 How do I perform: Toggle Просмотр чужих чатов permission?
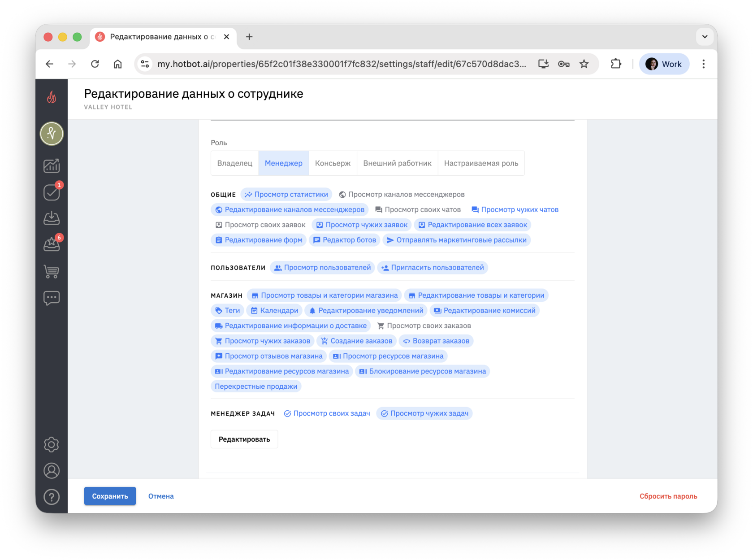click(515, 209)
